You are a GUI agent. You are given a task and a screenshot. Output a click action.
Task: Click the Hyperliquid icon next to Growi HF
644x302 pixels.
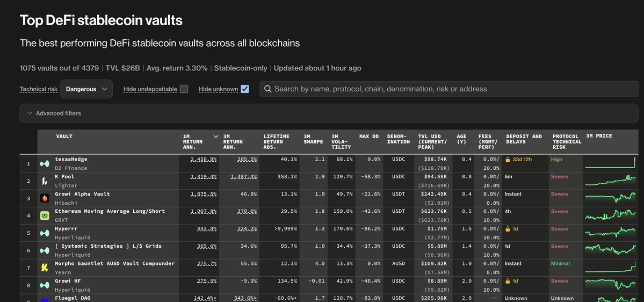[x=45, y=285]
